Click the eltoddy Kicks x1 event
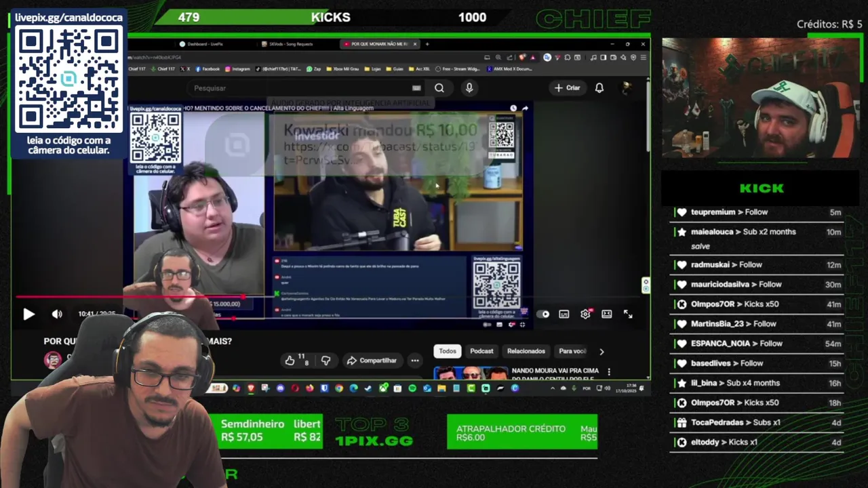Image resolution: width=868 pixels, height=488 pixels. pos(757,442)
